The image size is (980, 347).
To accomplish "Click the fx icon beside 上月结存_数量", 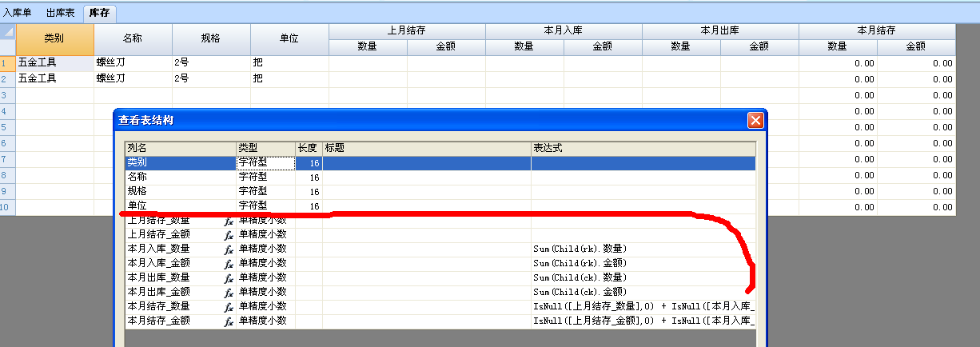I will click(x=229, y=221).
